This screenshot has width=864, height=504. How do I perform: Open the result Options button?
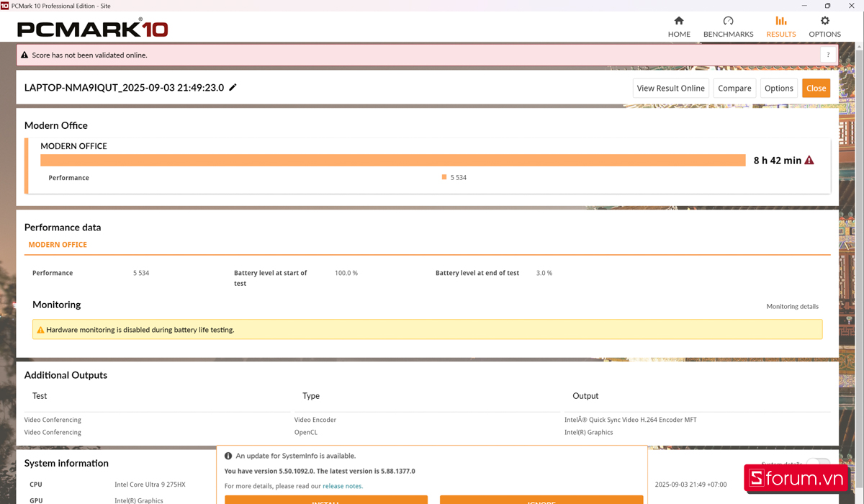point(779,88)
